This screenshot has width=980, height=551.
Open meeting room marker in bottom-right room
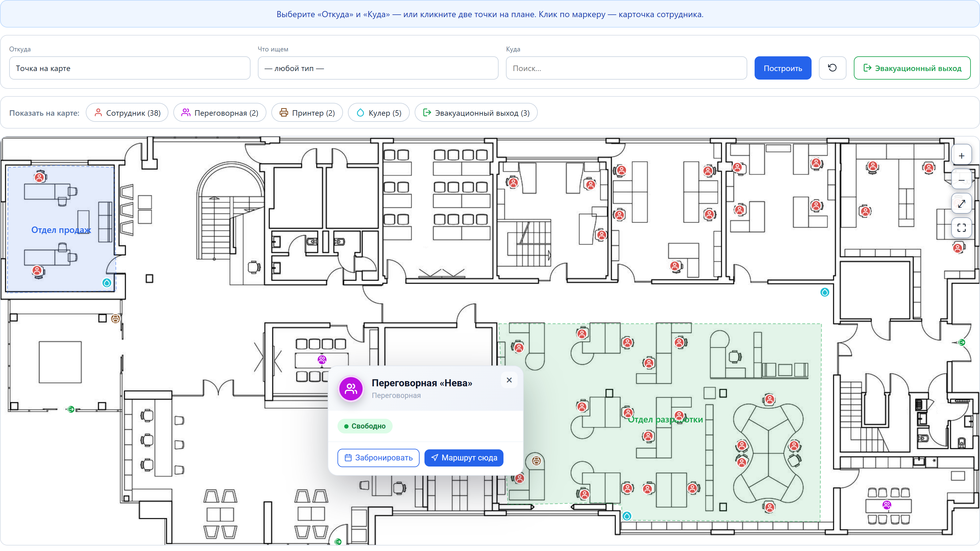pos(887,505)
